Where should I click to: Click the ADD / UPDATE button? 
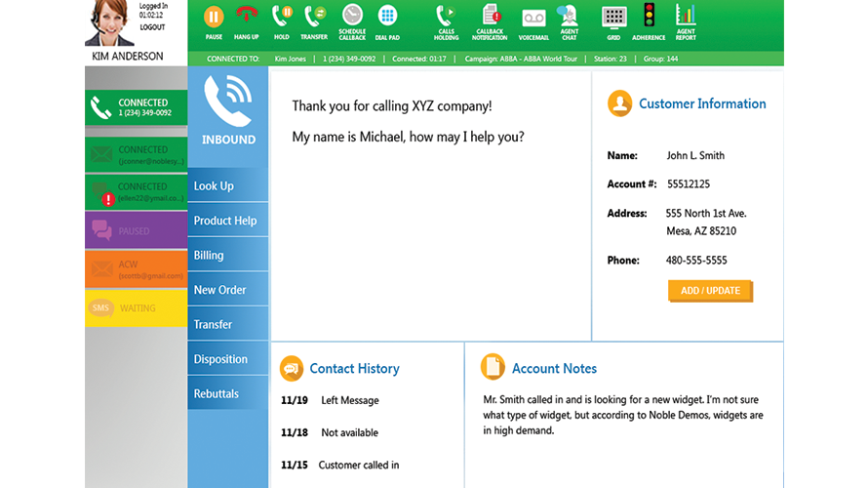pyautogui.click(x=710, y=290)
